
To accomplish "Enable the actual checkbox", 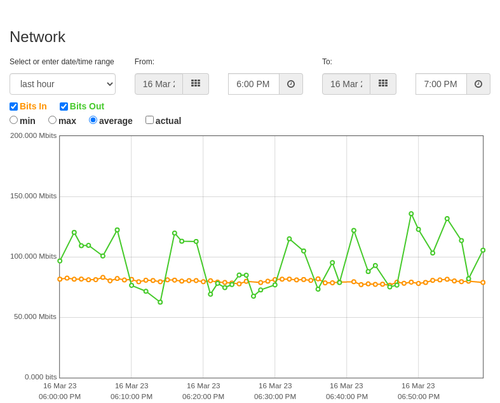I will (150, 120).
